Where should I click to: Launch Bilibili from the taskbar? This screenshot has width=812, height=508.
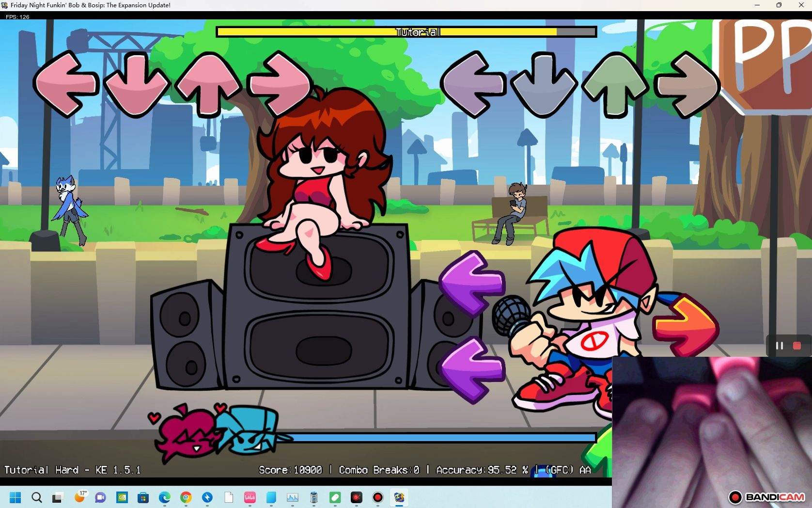(x=250, y=498)
